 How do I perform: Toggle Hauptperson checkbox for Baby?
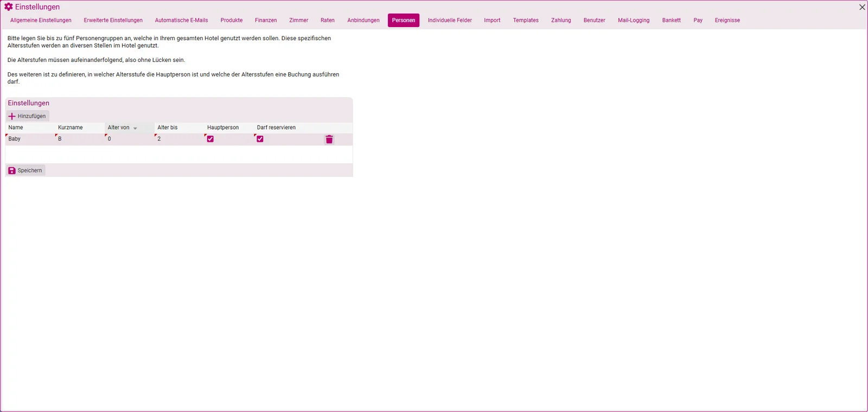point(210,139)
